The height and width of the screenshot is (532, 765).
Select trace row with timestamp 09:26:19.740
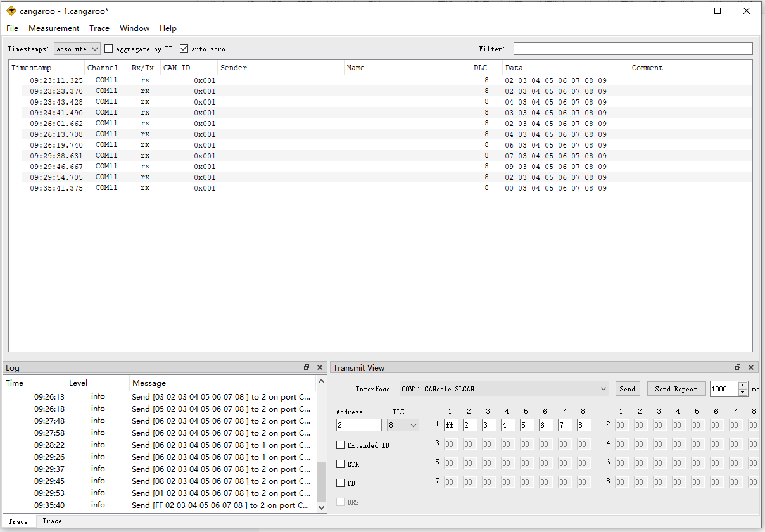point(381,145)
